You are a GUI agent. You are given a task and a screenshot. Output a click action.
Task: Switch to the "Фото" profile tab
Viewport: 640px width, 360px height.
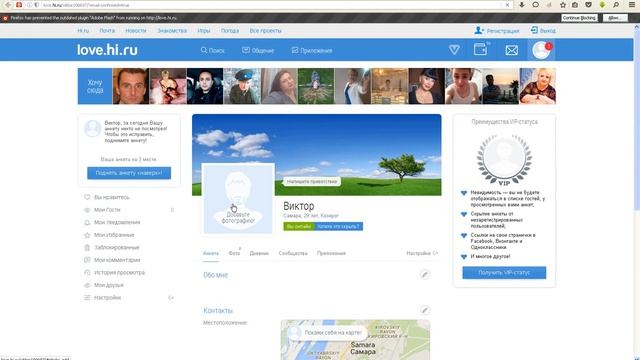point(234,253)
